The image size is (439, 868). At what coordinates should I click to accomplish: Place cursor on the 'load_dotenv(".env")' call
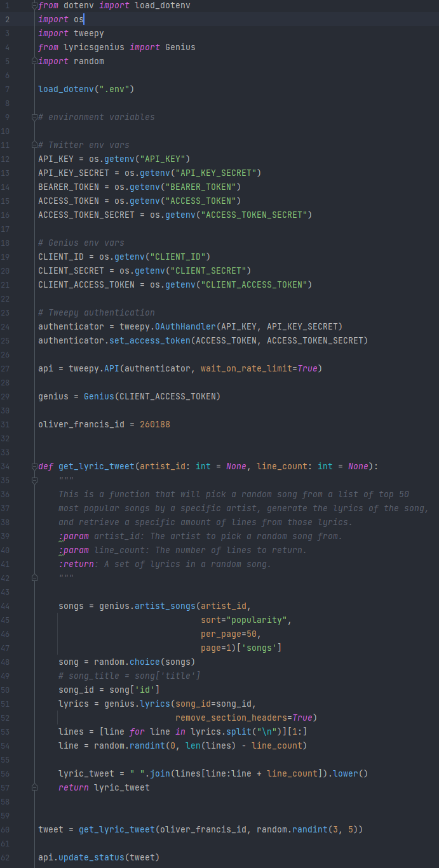coord(86,90)
